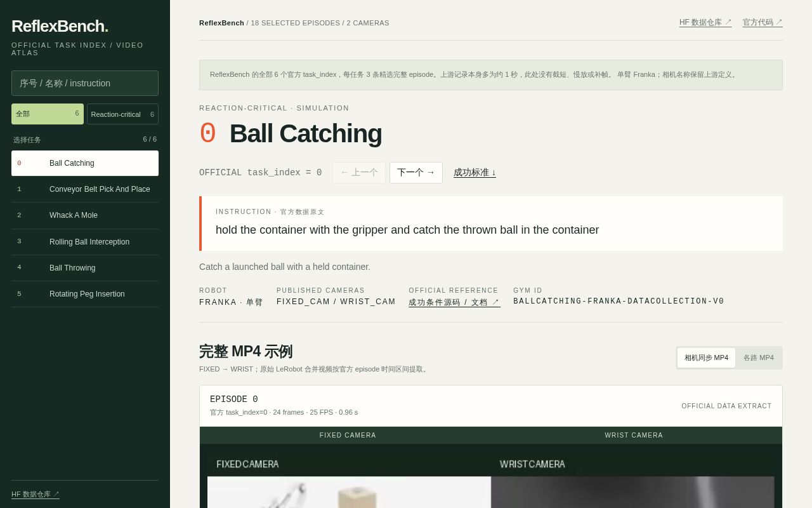Click the FIXED CAMERA column header

click(348, 436)
